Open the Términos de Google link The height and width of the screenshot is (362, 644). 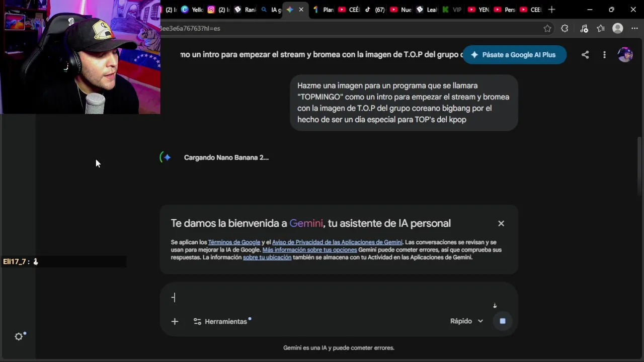(x=234, y=242)
